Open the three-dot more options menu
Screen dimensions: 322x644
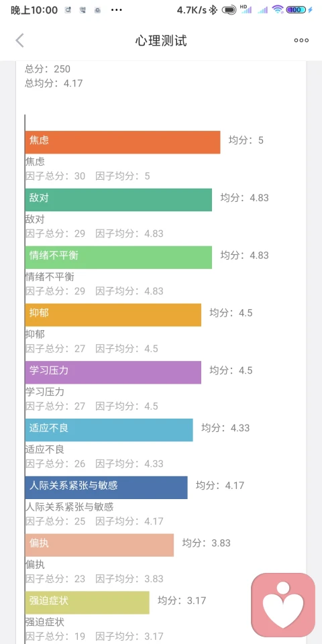pyautogui.click(x=301, y=40)
